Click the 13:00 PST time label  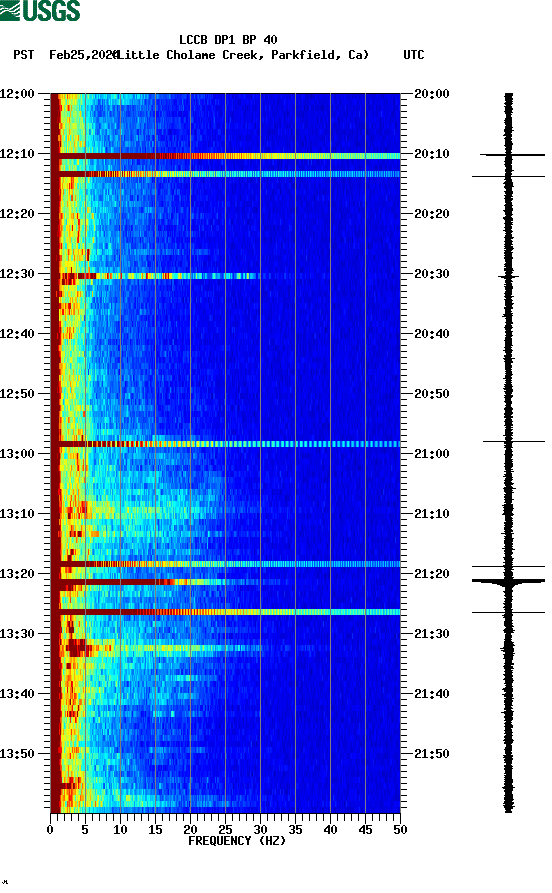point(17,453)
